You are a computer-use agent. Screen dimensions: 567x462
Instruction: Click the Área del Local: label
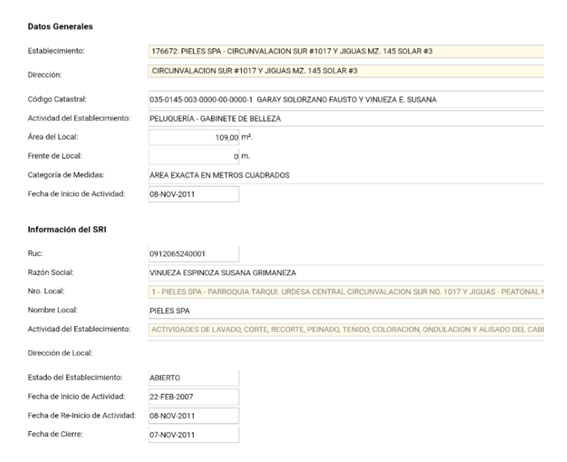point(53,137)
